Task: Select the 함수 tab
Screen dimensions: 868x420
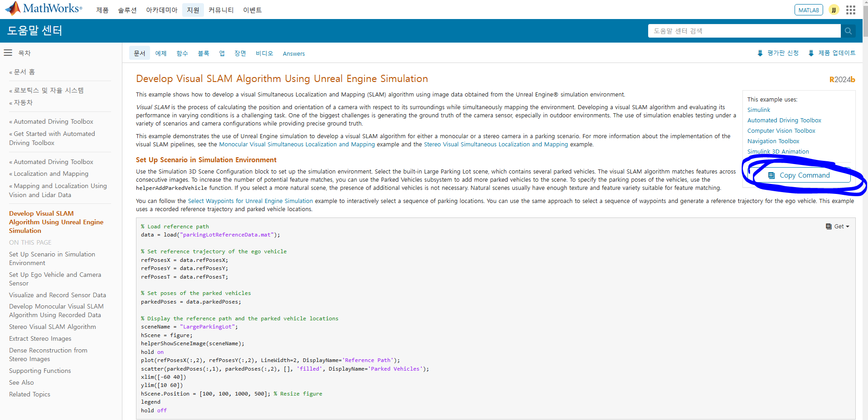Action: point(182,53)
